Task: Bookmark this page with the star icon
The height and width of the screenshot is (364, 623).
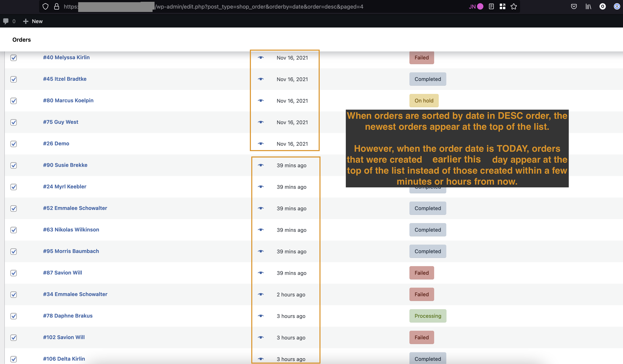Action: [x=514, y=6]
